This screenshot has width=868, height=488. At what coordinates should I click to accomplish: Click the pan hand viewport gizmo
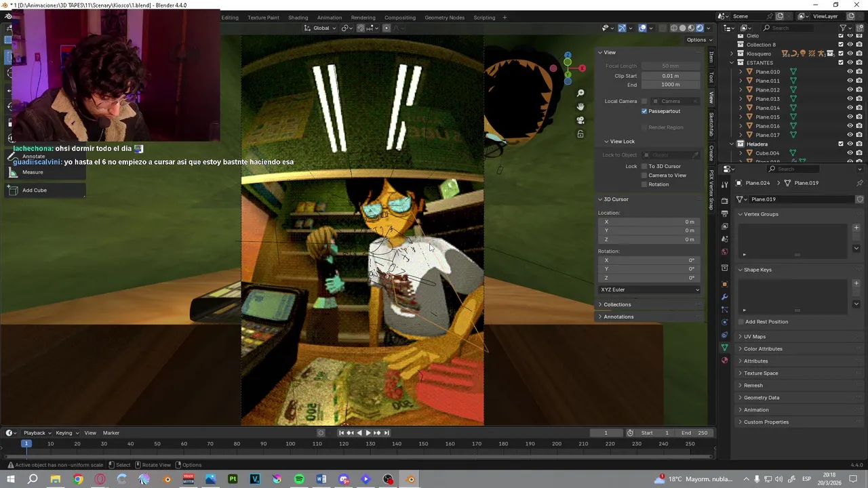tap(580, 106)
